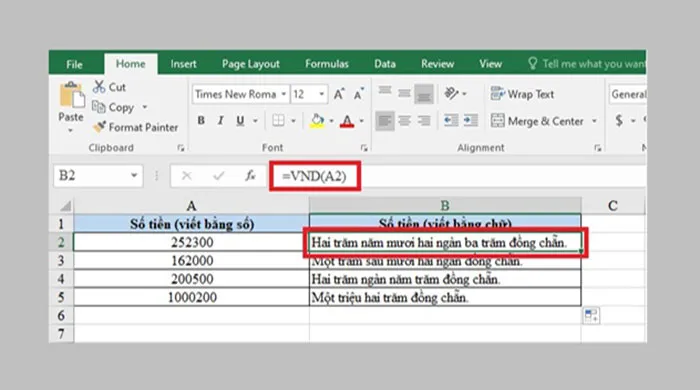Open font size dropdown
Screen dimensions: 700x390
coord(321,94)
